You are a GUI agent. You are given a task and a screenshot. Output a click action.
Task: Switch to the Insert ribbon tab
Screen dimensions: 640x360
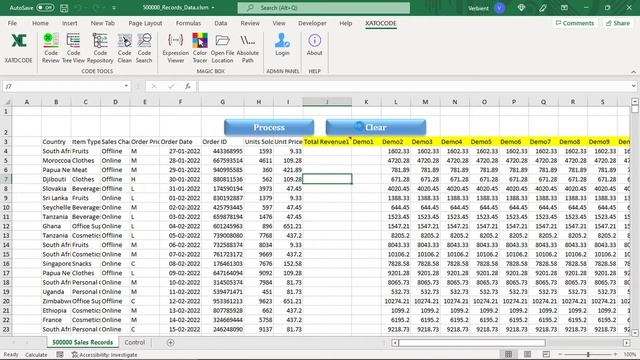[69, 23]
